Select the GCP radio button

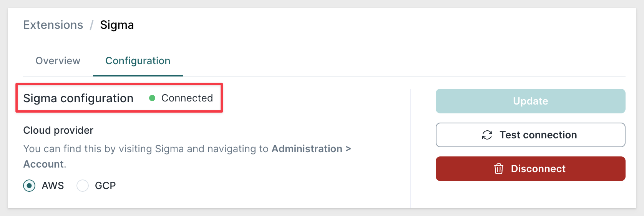click(83, 186)
